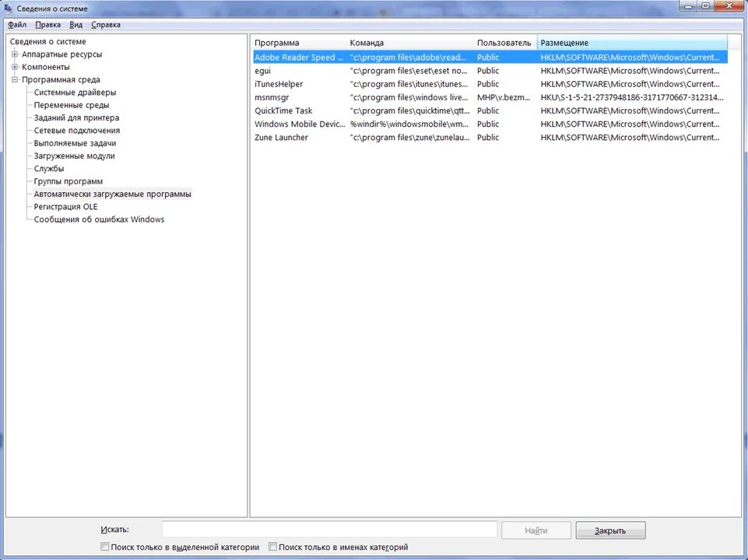Expand the Аппаратные ресурсы node
This screenshot has height=560, width=748.
pos(15,54)
